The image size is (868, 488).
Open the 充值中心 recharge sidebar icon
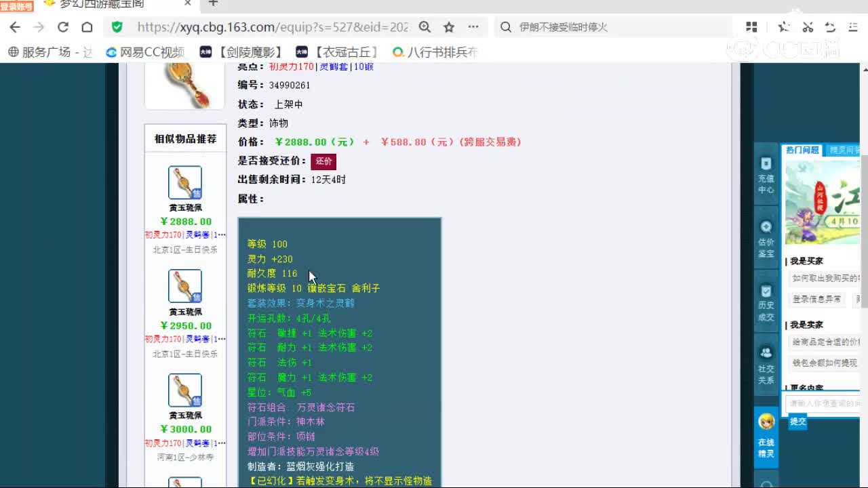766,175
